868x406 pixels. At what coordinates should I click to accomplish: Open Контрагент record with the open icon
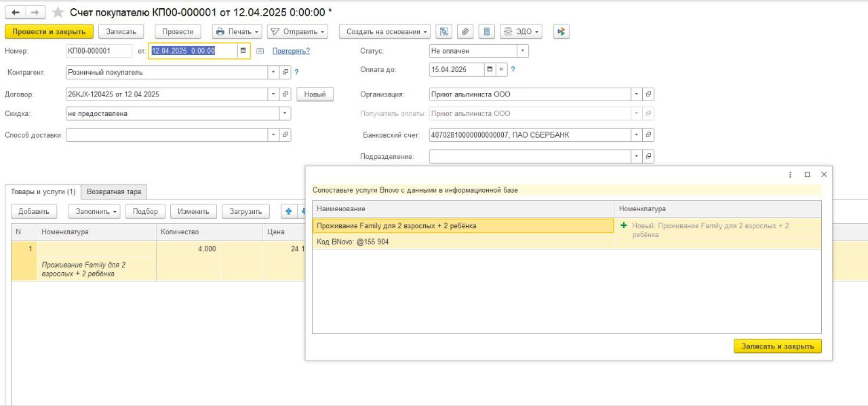(285, 72)
